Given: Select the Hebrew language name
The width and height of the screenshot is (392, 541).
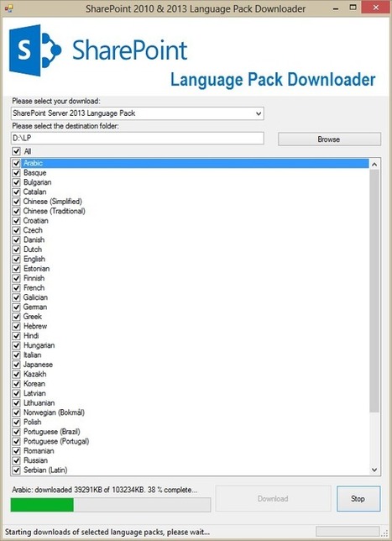Looking at the screenshot, I should click(34, 326).
